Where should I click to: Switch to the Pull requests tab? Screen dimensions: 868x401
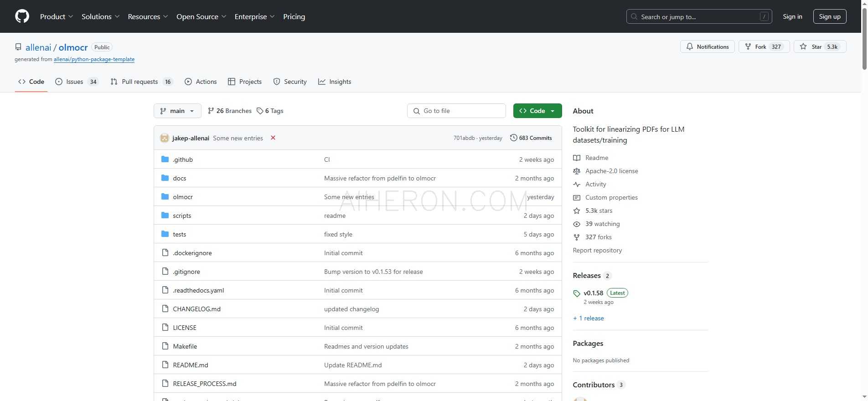click(x=142, y=82)
